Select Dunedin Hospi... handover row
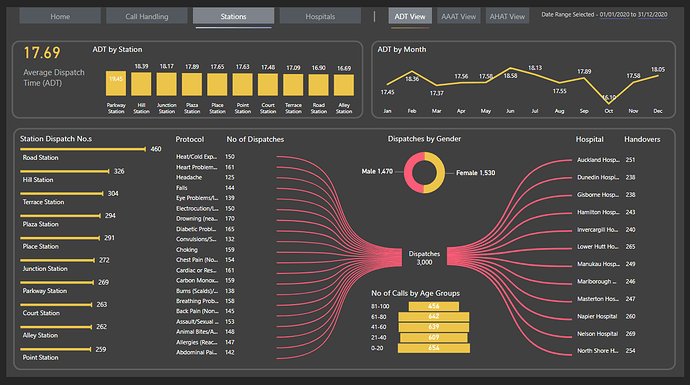This screenshot has width=690, height=385. pyautogui.click(x=606, y=177)
